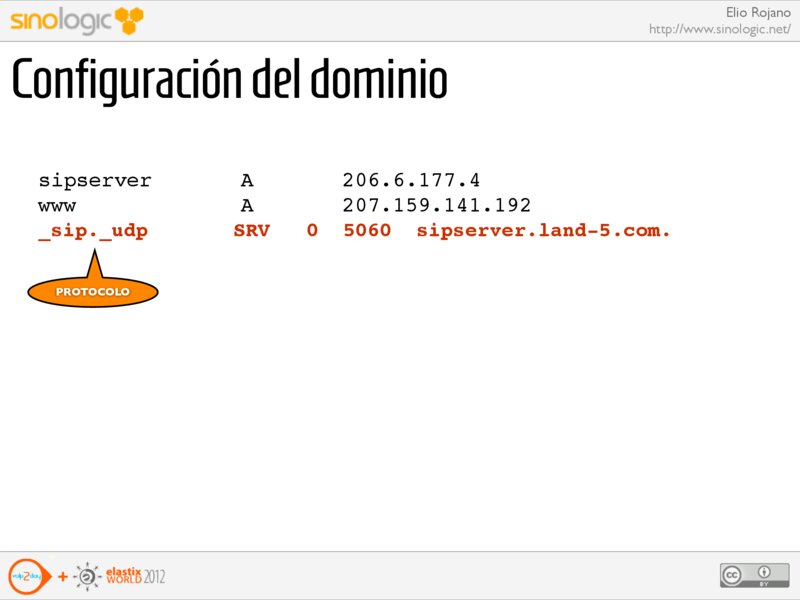
Task: Open the http://www.sinologic.net/ link
Action: [719, 29]
